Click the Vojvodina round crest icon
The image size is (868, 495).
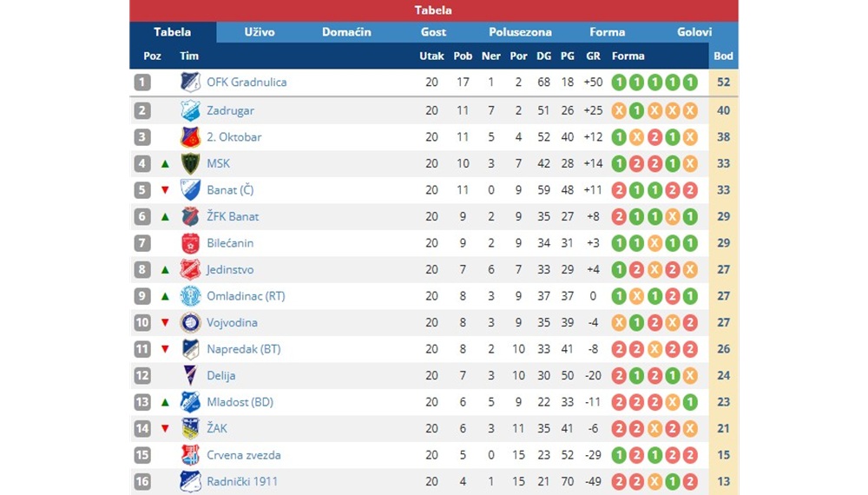[190, 322]
